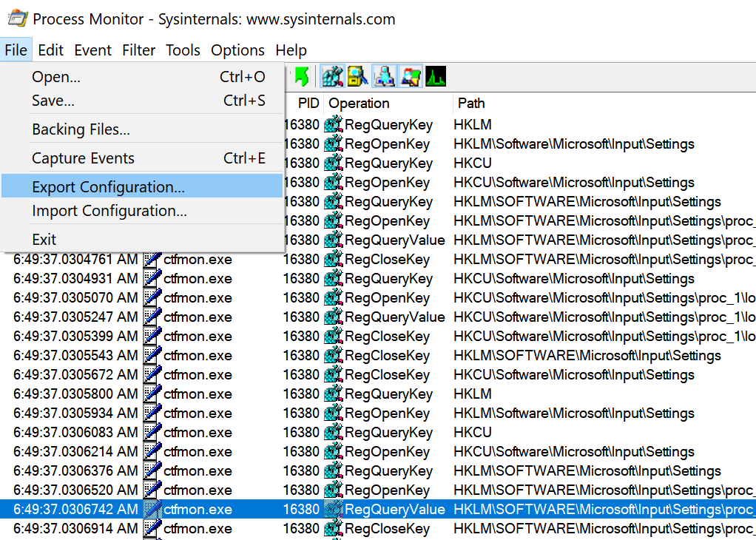The height and width of the screenshot is (540, 756).
Task: Click PID 16380 in 6:49:37.0306083 row
Action: (301, 433)
